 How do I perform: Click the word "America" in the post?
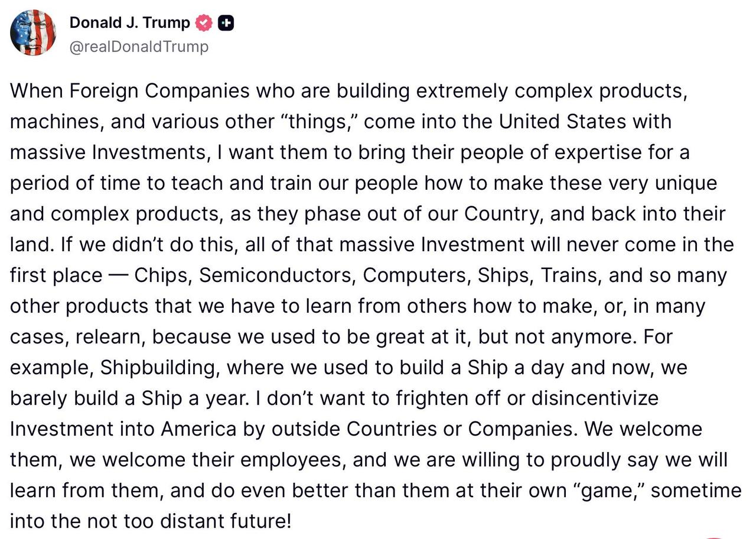tap(198, 429)
